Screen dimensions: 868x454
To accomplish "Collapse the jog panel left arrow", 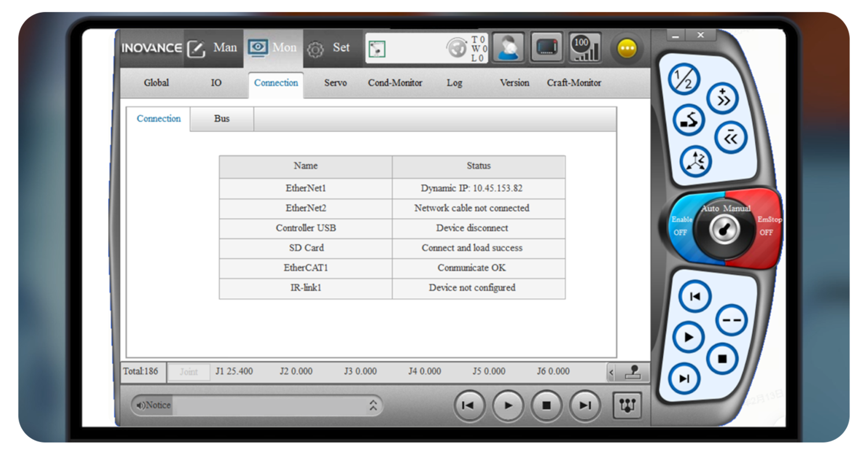I will coord(611,372).
